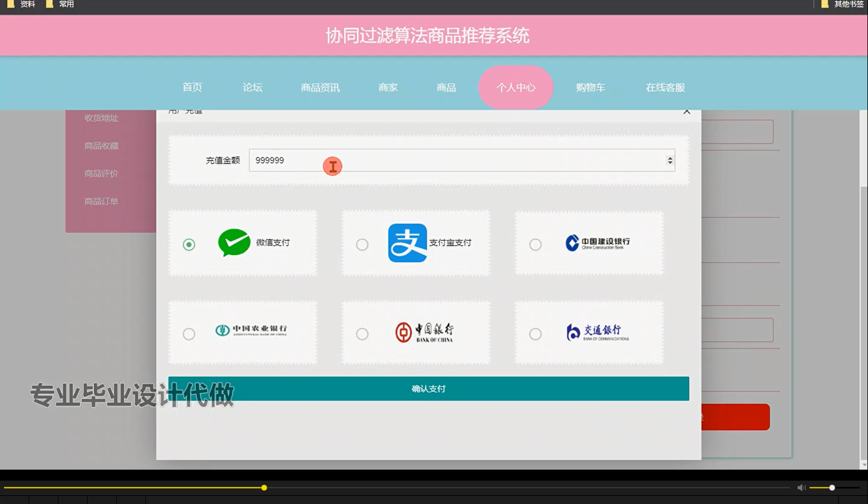Switch to the 购物车 navigation tab

point(590,87)
